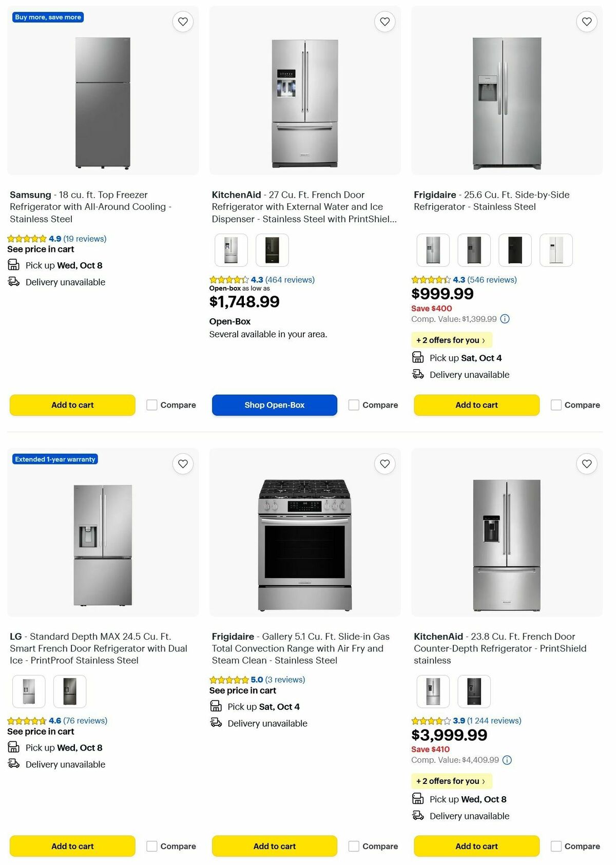Screen dimensions: 616x865
Task: Expand the 2 offers under the Frigidaire Side-by-Side
Action: pos(451,340)
